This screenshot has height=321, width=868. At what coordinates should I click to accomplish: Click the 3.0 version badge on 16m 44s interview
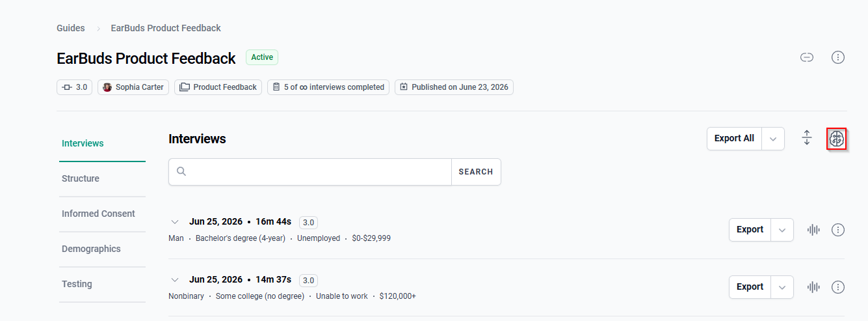[x=308, y=223]
